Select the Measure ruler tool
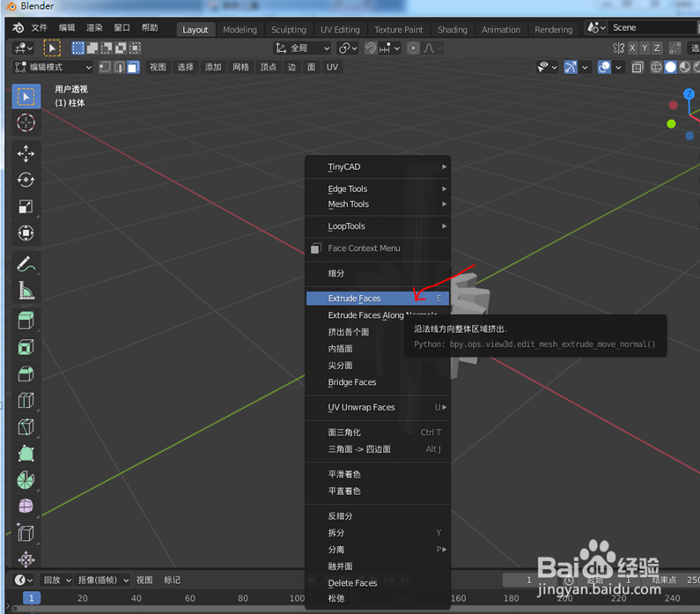 26,290
